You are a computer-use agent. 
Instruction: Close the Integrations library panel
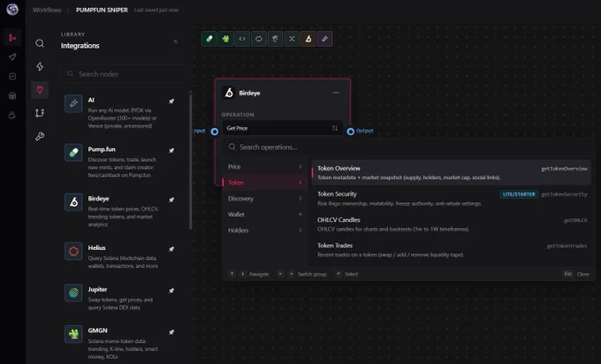(176, 42)
